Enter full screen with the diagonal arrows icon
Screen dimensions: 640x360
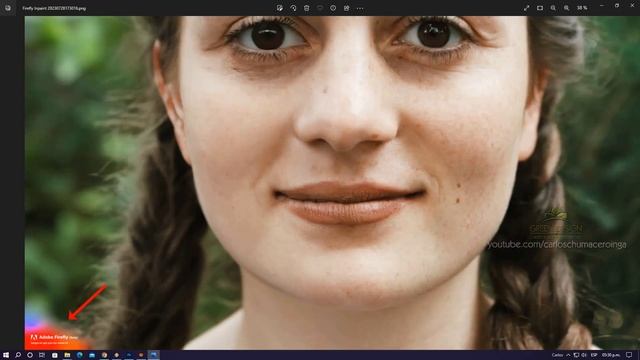pos(527,8)
